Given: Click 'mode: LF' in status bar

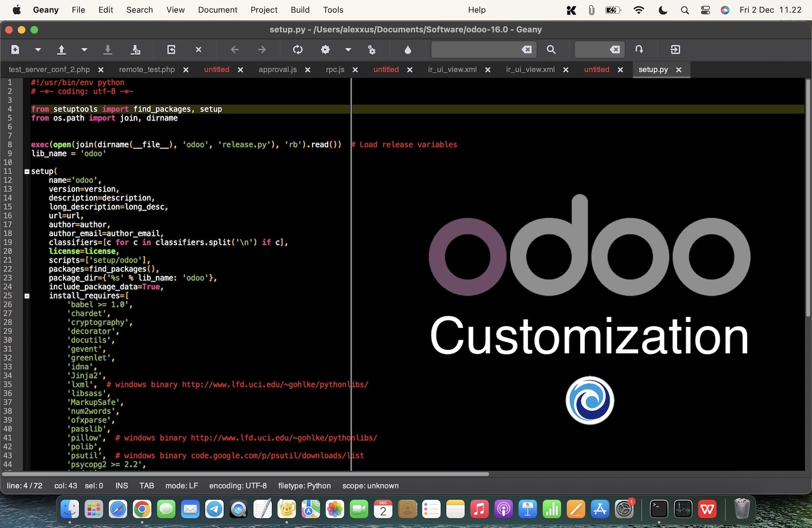Looking at the screenshot, I should [x=182, y=486].
